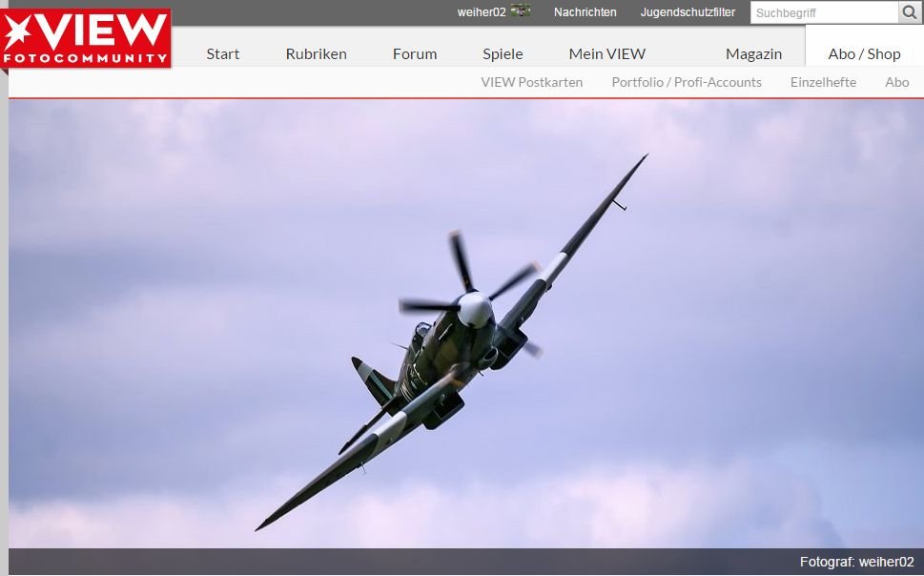Select the Abo / Shop tab

[x=864, y=53]
